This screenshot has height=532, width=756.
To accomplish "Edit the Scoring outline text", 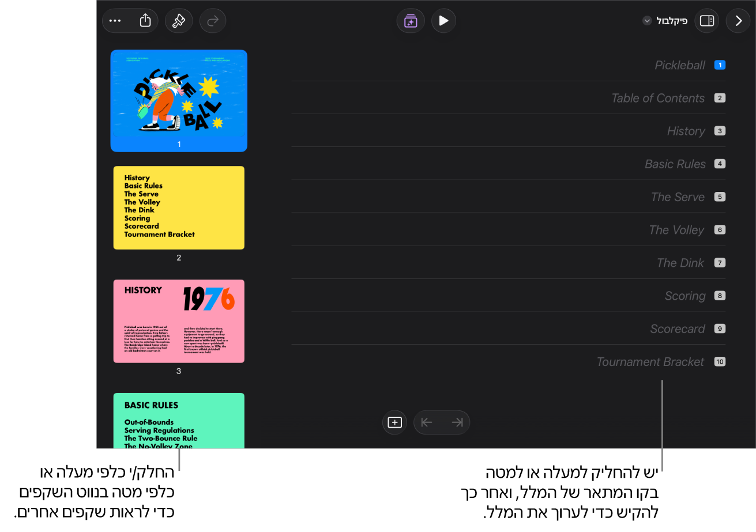I will pyautogui.click(x=685, y=296).
